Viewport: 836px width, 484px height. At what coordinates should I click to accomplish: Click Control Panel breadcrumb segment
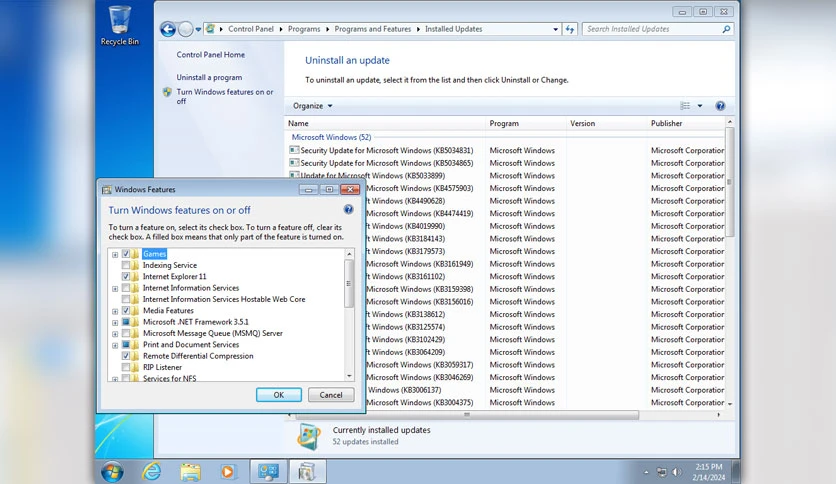[251, 29]
